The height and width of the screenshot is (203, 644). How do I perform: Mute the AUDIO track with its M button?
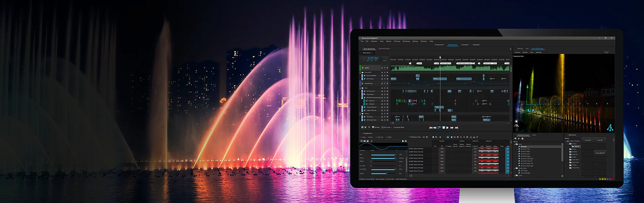(388, 68)
